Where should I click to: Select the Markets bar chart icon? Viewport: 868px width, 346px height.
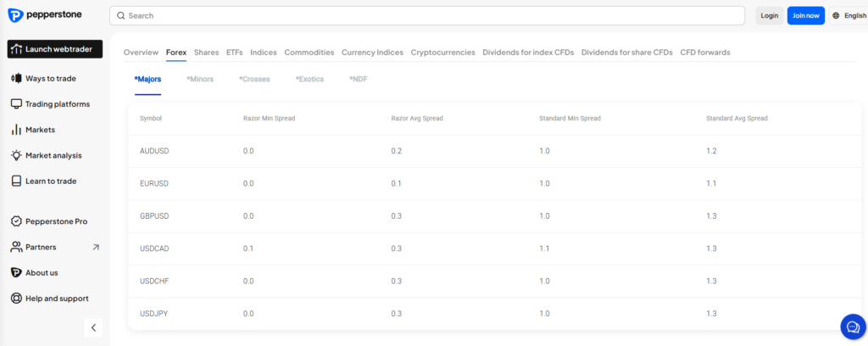(x=16, y=130)
